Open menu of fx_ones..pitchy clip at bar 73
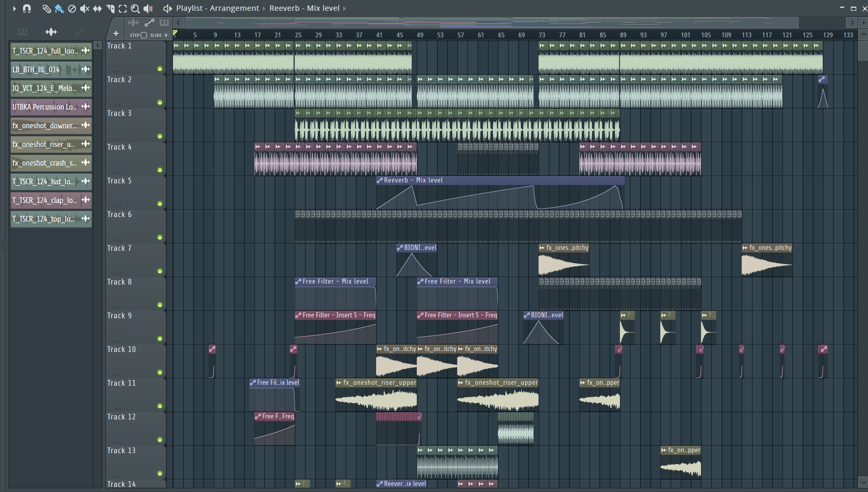Screen dimensions: 868x492 542,248
